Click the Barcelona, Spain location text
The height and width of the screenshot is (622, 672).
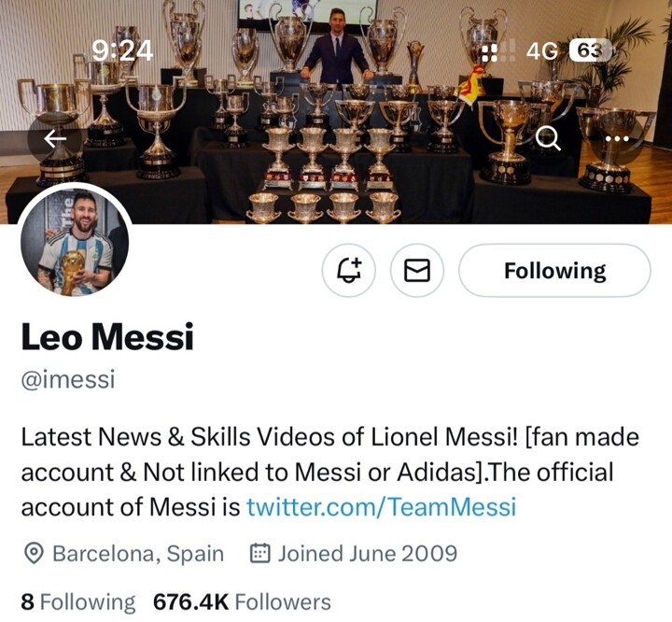pos(137,554)
